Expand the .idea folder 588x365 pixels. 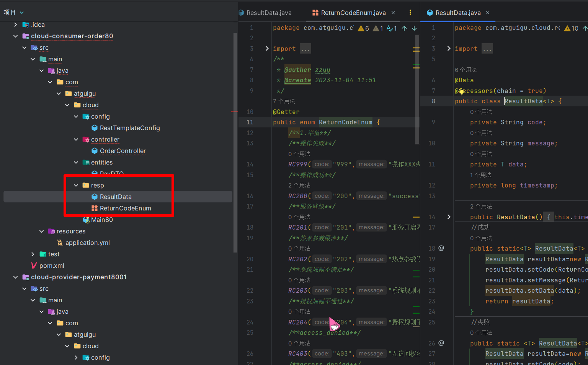click(15, 24)
